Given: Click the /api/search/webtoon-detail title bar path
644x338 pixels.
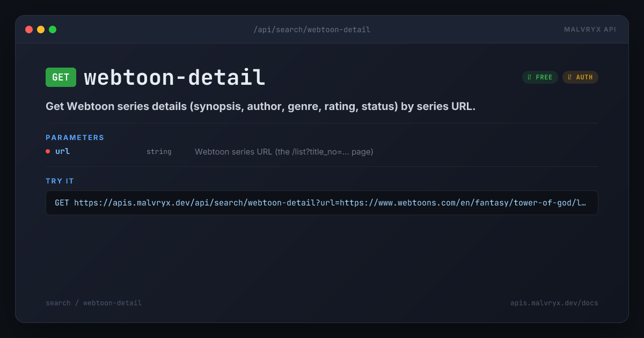Looking at the screenshot, I should (x=312, y=30).
